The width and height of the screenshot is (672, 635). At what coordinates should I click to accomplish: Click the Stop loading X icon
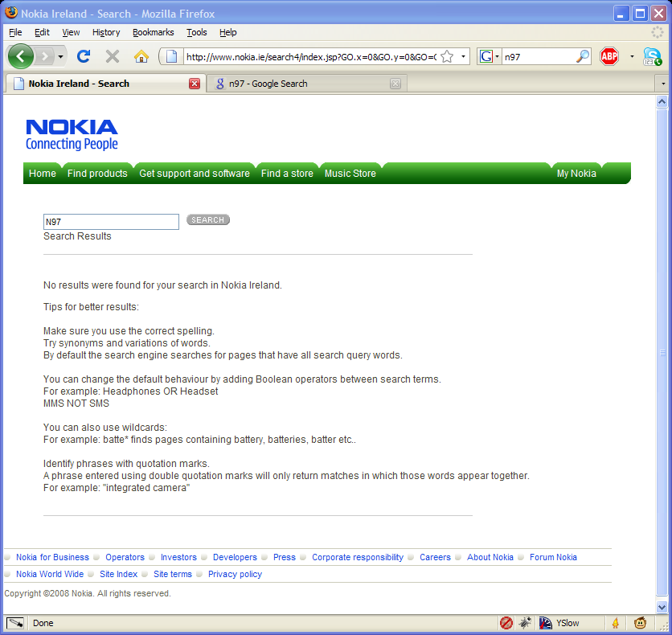coord(113,56)
